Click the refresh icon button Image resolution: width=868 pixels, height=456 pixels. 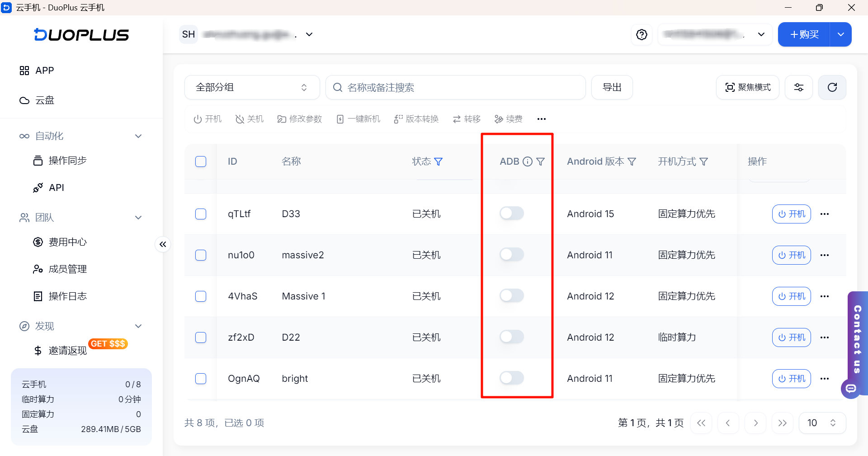[832, 87]
